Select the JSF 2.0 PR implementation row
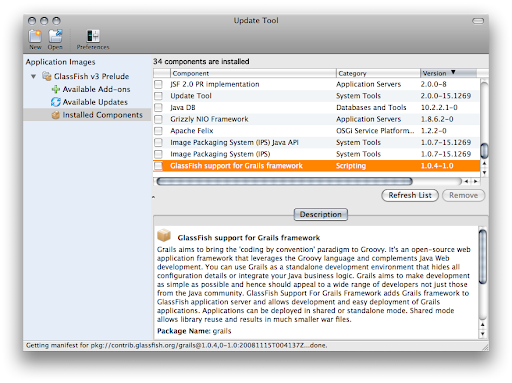 317,84
